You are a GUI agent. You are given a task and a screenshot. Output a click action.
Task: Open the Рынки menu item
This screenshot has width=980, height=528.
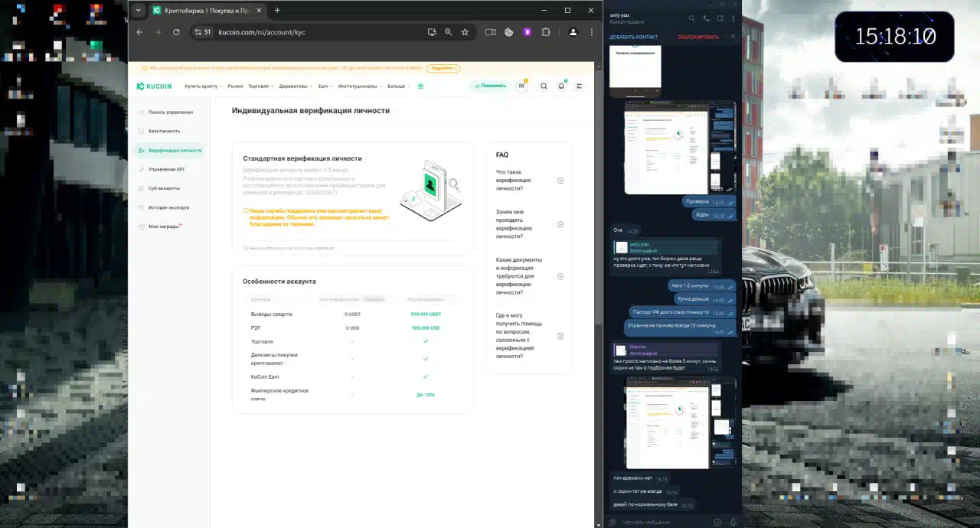coord(235,86)
